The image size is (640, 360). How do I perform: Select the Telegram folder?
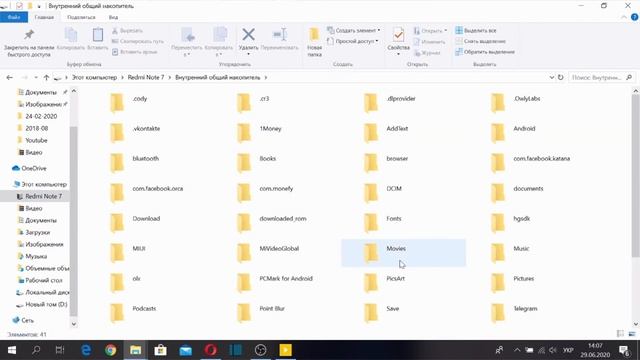pos(514,313)
